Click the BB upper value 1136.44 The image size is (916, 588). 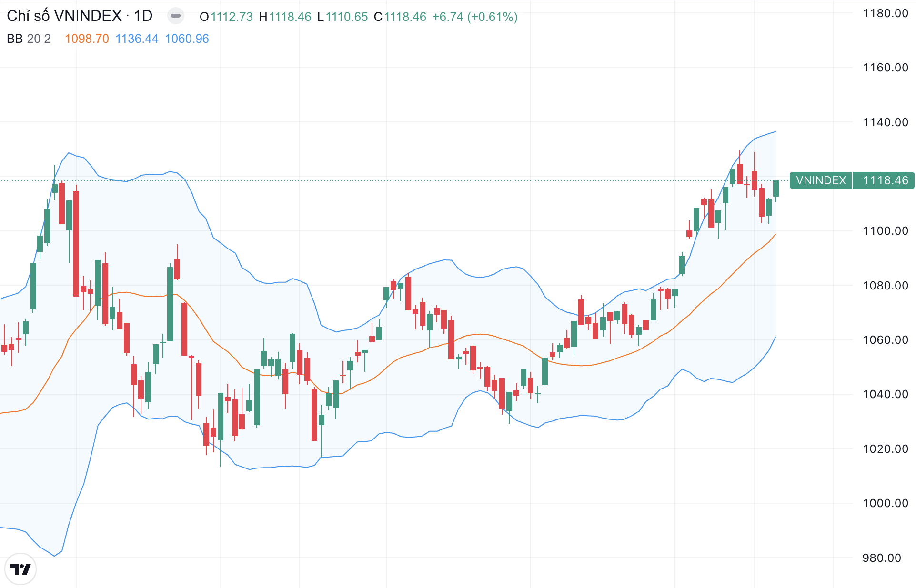(137, 39)
